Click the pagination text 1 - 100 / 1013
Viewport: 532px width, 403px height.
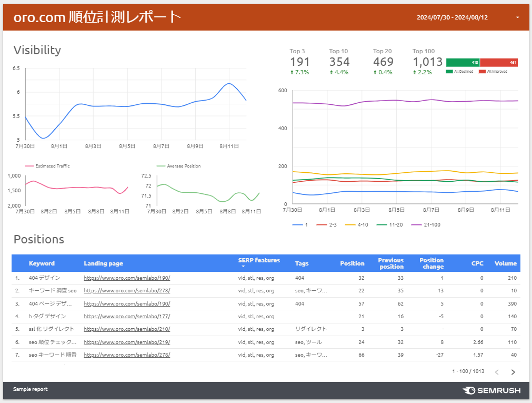click(x=468, y=371)
